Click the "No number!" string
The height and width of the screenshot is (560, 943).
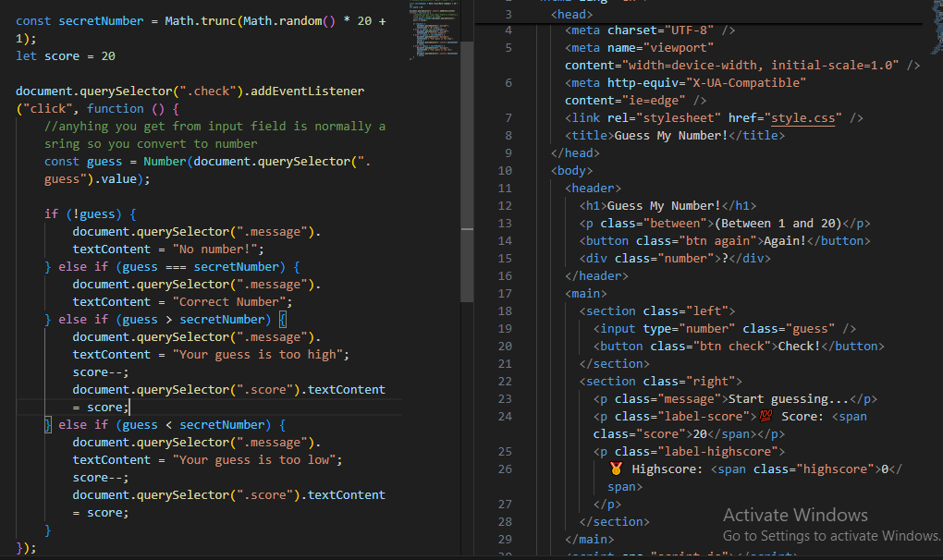click(214, 250)
